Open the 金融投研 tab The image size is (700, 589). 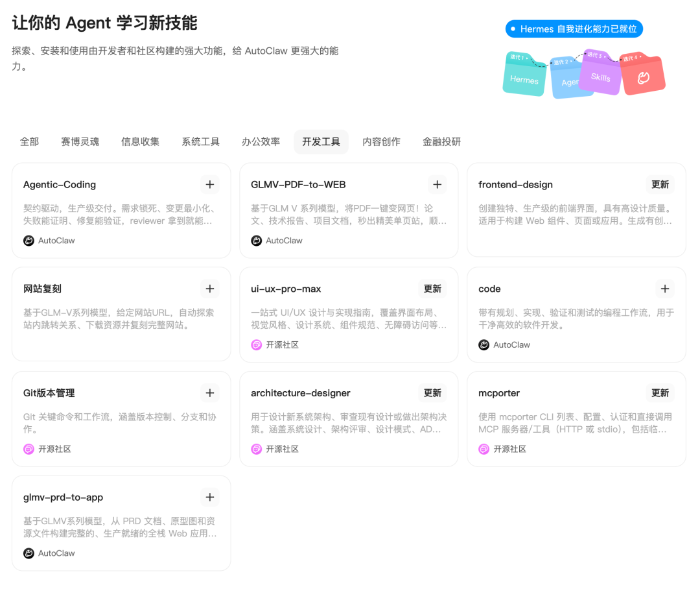click(441, 141)
